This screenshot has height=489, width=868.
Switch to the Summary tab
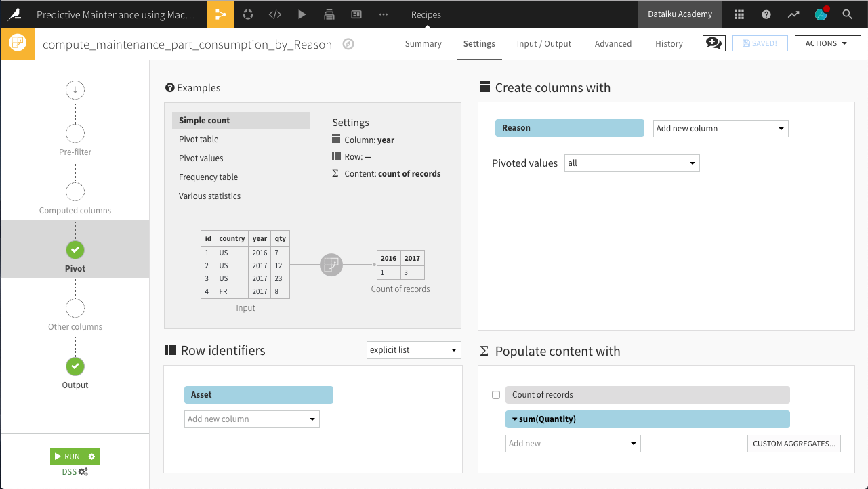point(423,44)
